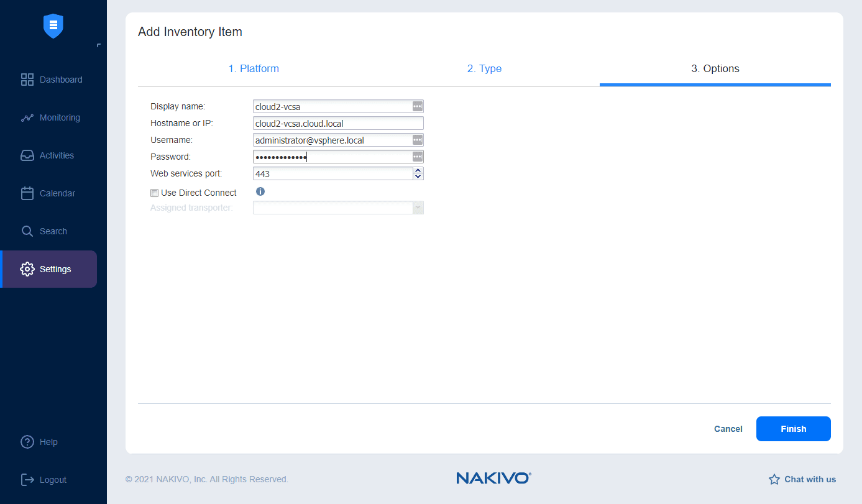
Task: Click the Hostname or IP label
Action: 181,123
